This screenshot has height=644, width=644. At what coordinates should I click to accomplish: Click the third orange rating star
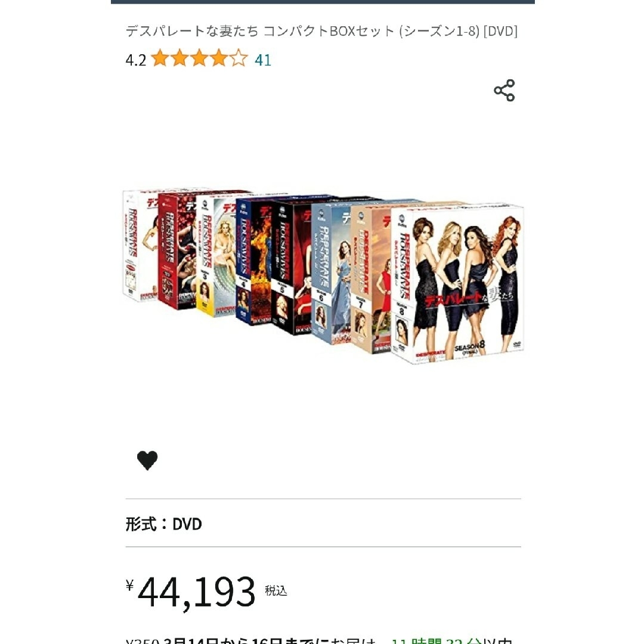coord(199,58)
